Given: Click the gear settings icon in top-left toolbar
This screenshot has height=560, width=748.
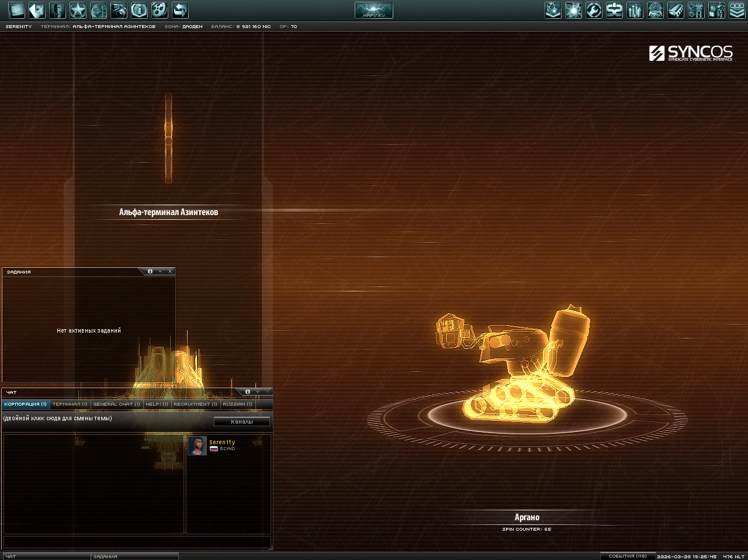Looking at the screenshot, I should tap(160, 10).
